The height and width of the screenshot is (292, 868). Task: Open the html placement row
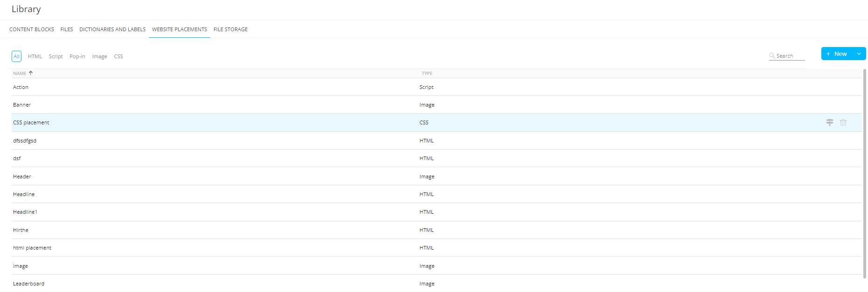[x=437, y=248]
